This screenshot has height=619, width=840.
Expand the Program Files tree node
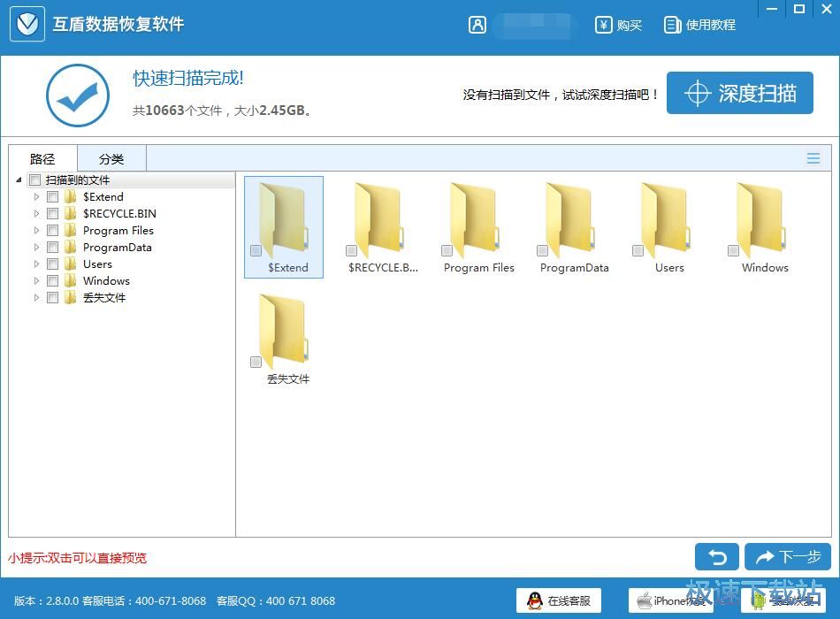click(36, 231)
